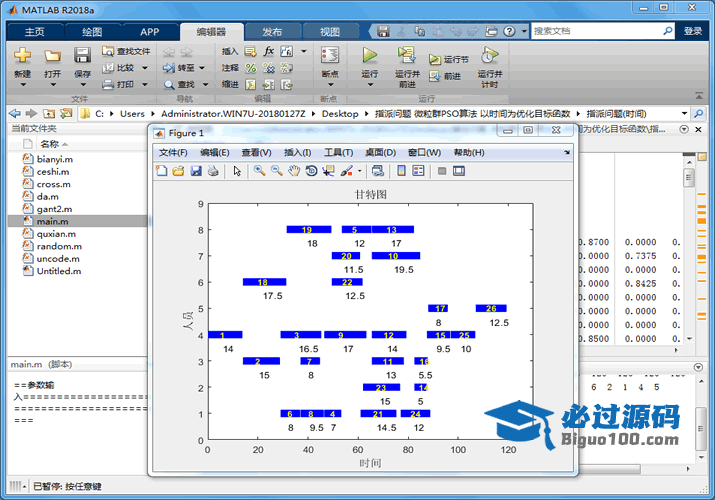
Task: Click Print Figure icon in Figure 1 toolbar
Action: (213, 171)
